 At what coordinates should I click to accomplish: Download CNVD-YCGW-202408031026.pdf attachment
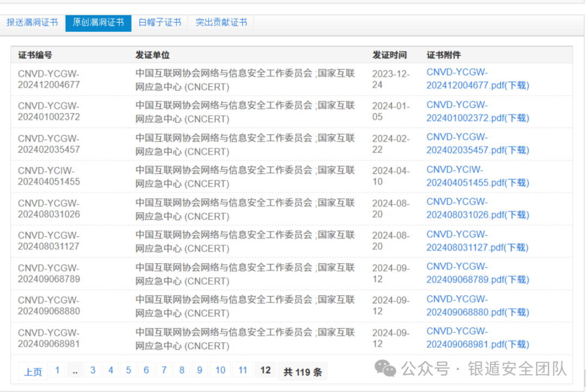click(x=477, y=208)
